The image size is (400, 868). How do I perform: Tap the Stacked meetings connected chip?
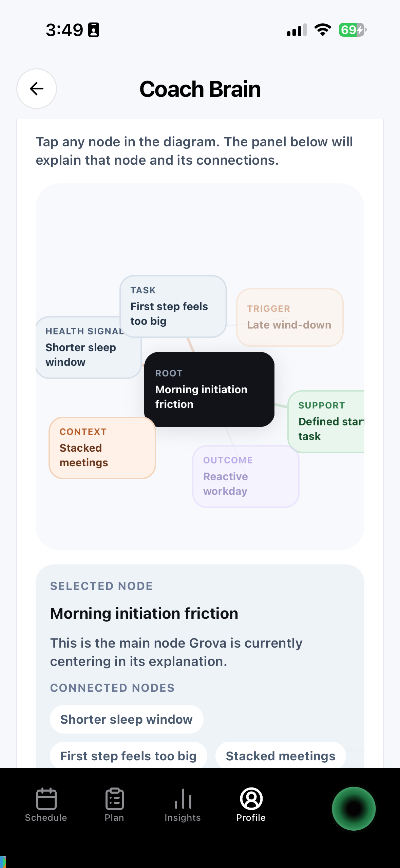pos(281,756)
